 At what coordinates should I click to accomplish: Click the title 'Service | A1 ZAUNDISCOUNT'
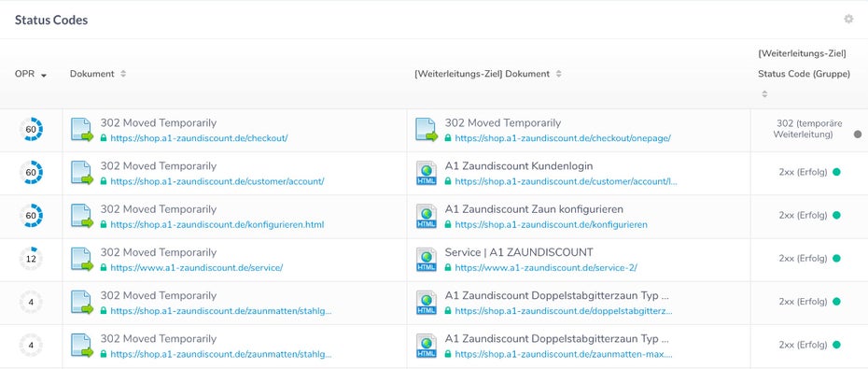(519, 252)
